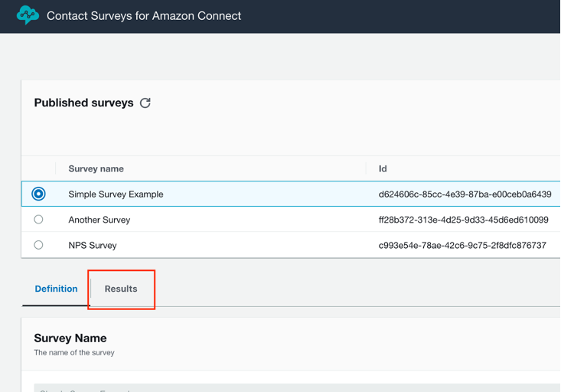Choose the NPS Survey radio button
The height and width of the screenshot is (392, 561).
[38, 245]
